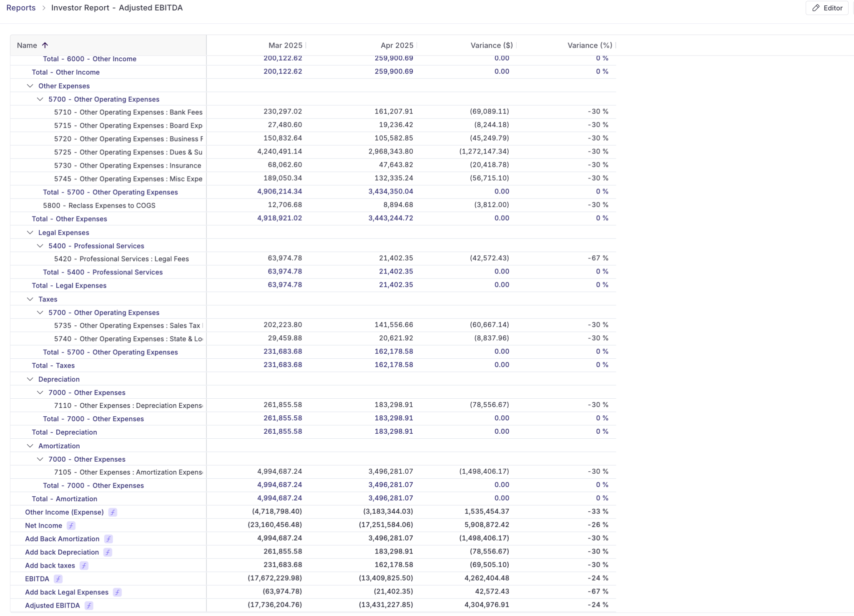Click the Name column sort arrow
The image size is (854, 616).
coord(45,45)
